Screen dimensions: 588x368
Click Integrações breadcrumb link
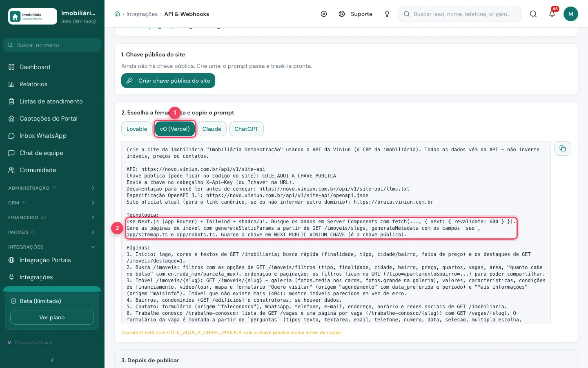(142, 14)
